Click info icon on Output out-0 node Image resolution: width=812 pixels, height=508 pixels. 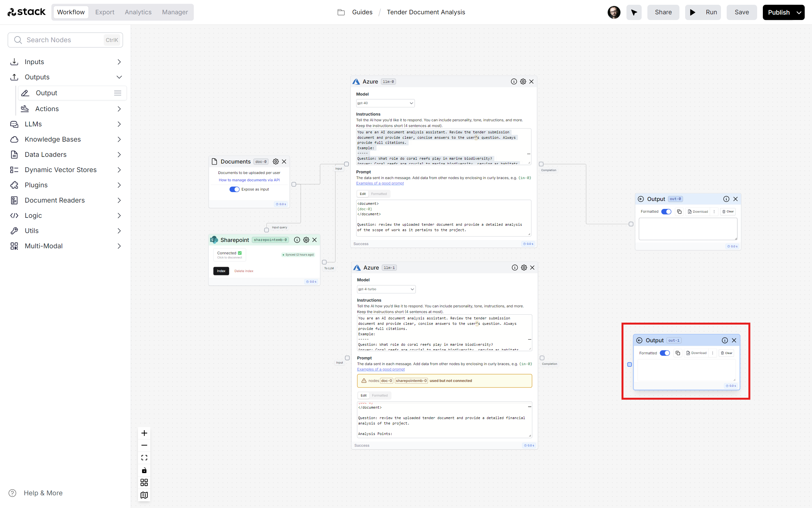coord(726,199)
